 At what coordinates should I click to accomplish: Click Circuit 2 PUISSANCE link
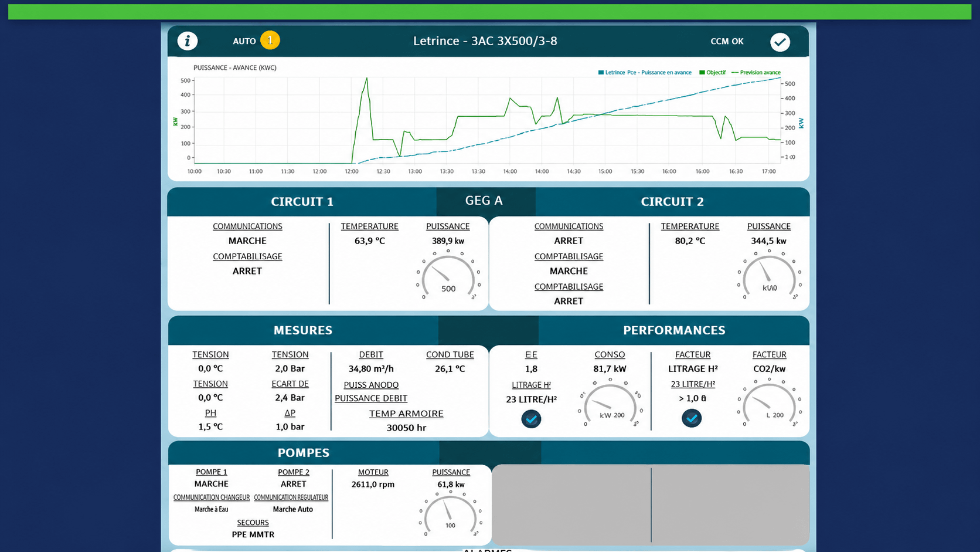769,226
